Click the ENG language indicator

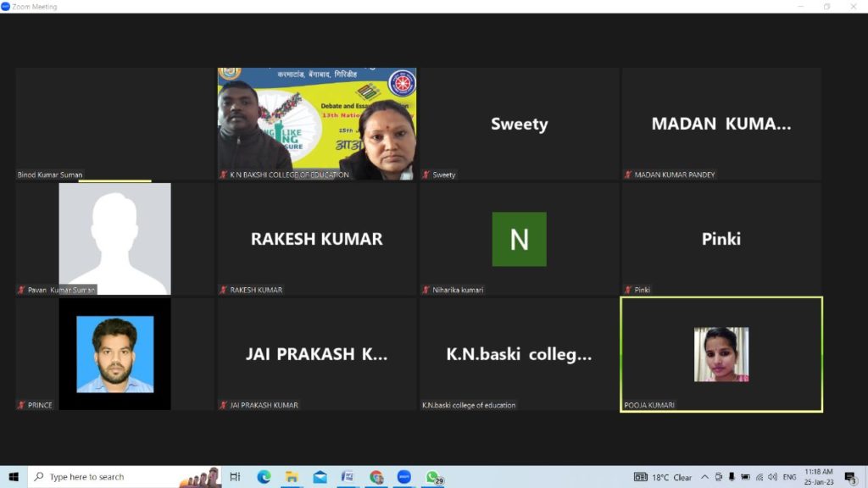point(789,477)
